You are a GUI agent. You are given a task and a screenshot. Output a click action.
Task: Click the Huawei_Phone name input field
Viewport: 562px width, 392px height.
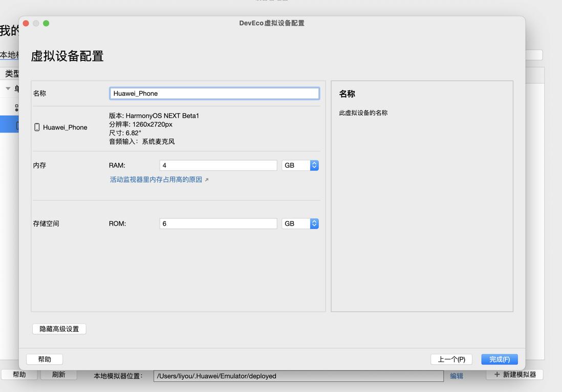click(214, 94)
